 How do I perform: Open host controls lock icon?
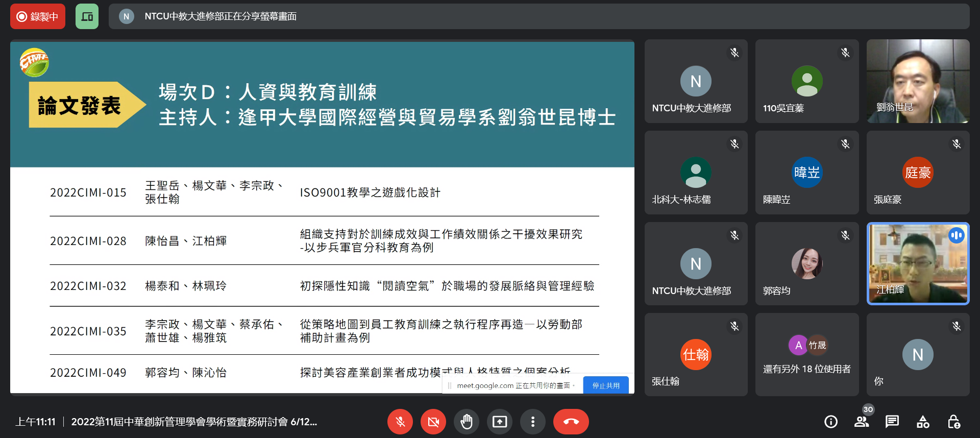click(953, 422)
